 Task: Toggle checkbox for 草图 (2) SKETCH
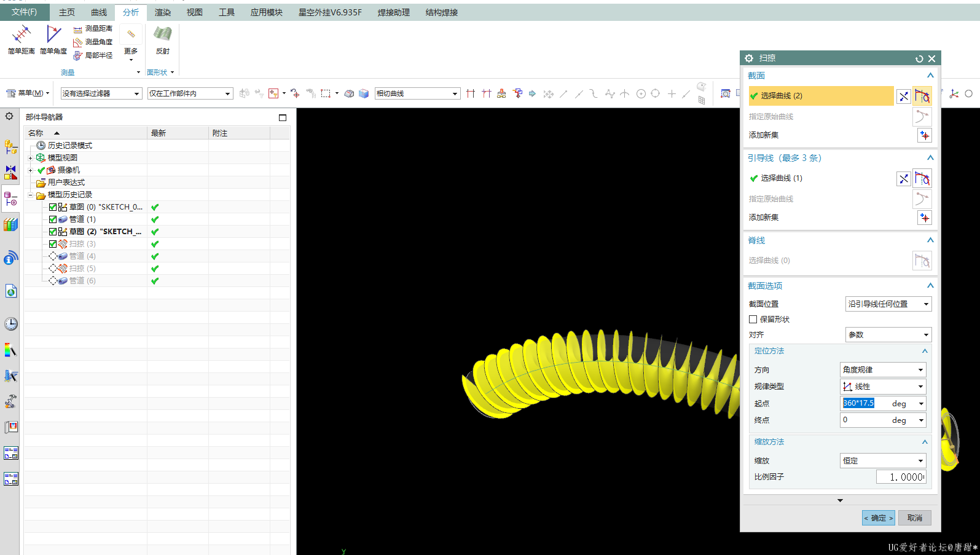53,232
